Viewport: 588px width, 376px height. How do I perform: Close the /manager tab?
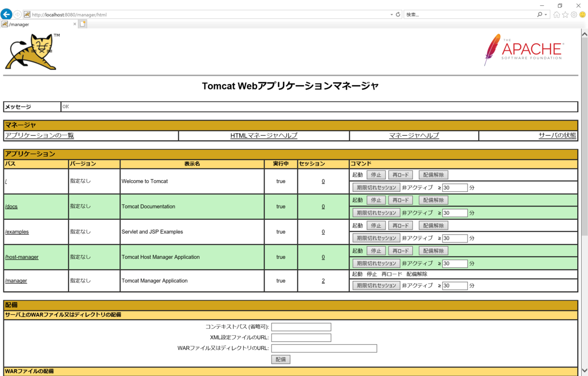coord(74,24)
